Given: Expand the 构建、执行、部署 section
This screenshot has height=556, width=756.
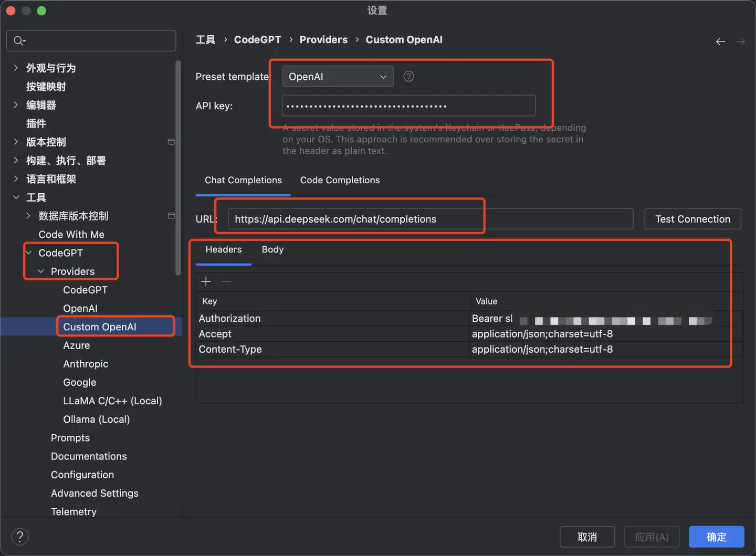Looking at the screenshot, I should pyautogui.click(x=16, y=160).
